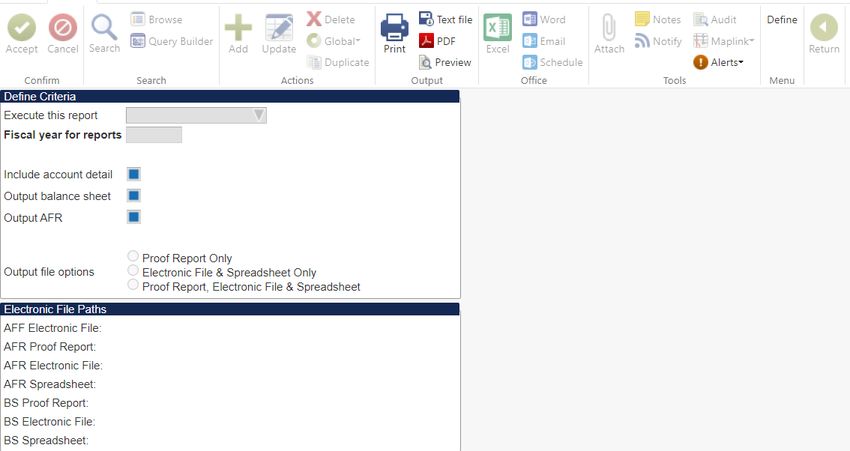Image resolution: width=850 pixels, height=451 pixels.
Task: Open the Preview output option
Action: tap(445, 62)
